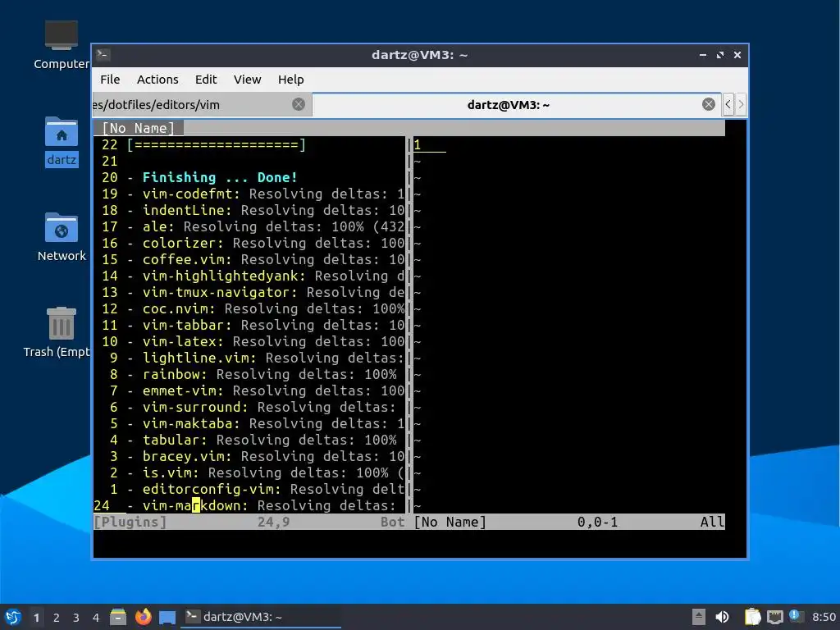Switch to workspace 2
This screenshot has width=840, height=630.
(57, 618)
